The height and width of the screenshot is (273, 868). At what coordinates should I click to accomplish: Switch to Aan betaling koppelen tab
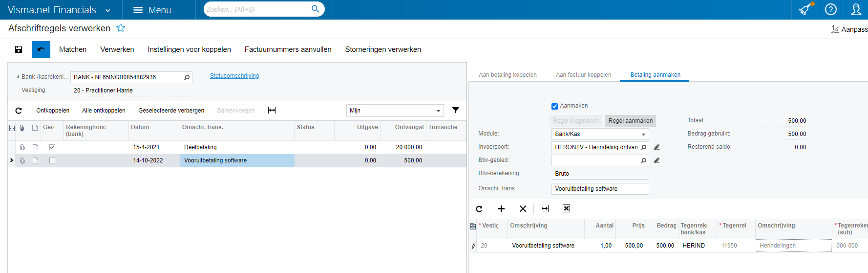point(508,75)
